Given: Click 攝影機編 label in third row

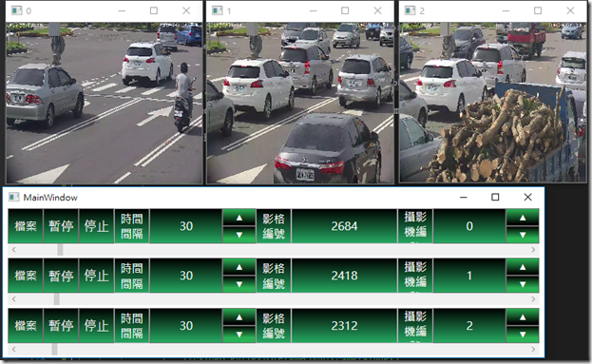Looking at the screenshot, I should click(415, 325).
